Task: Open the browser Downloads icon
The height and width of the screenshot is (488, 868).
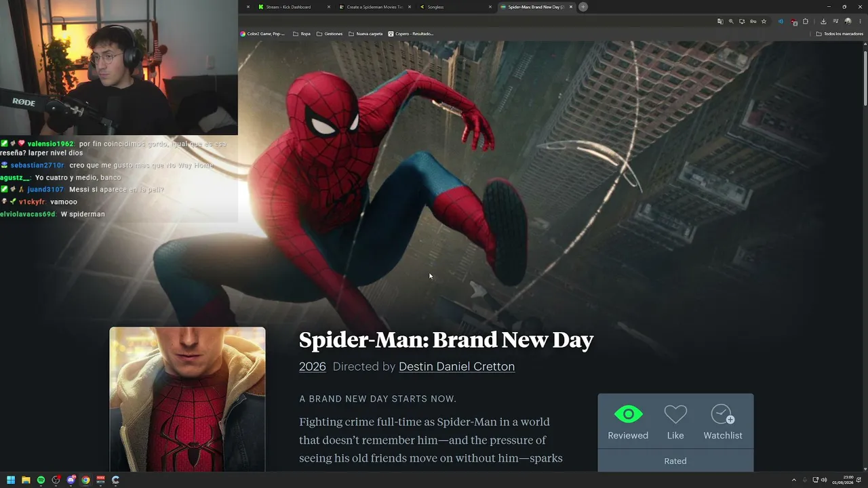Action: pyautogui.click(x=823, y=21)
